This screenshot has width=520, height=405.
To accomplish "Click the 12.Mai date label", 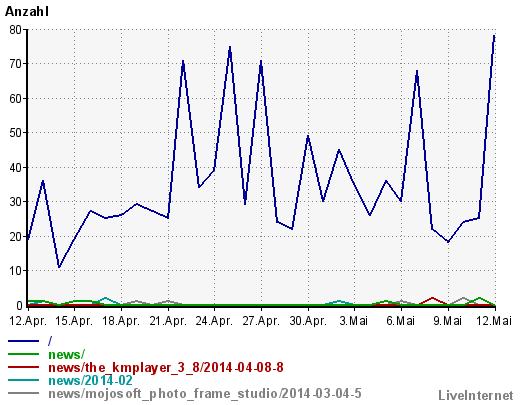I will click(x=494, y=321).
